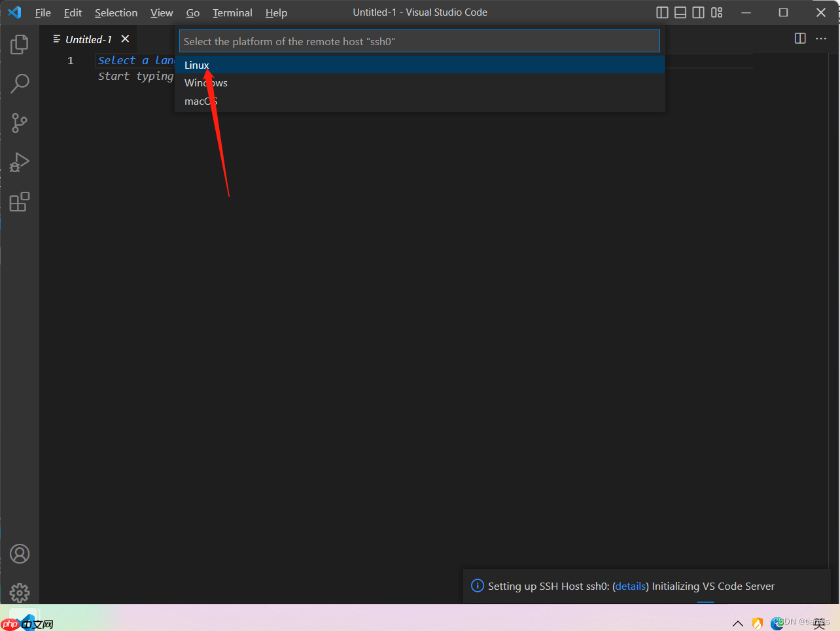Viewport: 840px width, 631px height.
Task: Open the Explorer view in activity bar
Action: [20, 45]
